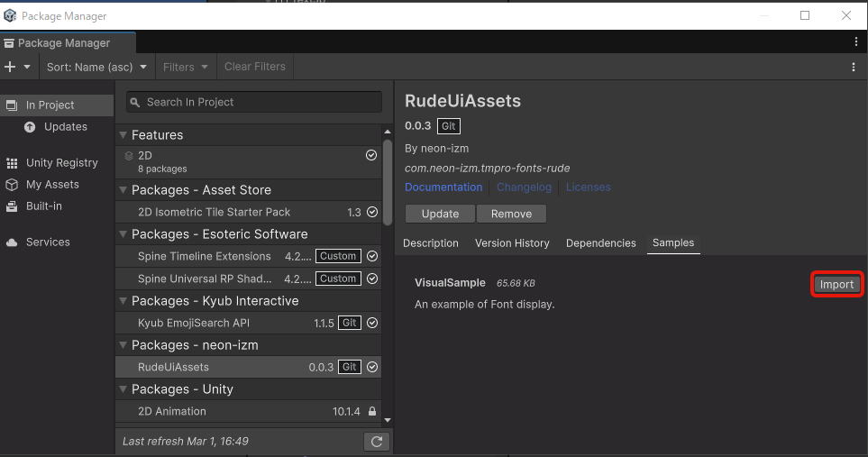Screen dimensions: 868x457
Task: Collapse the Packages - Esoteric Software group
Action: (123, 234)
